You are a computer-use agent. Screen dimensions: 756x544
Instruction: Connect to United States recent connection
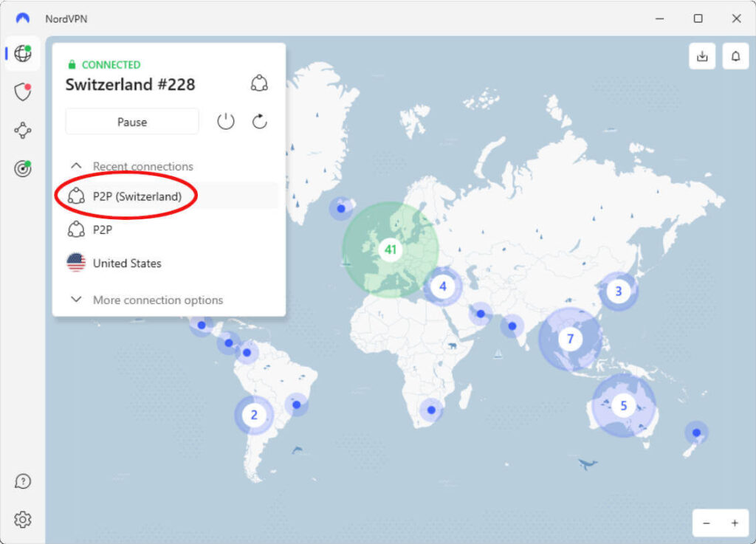point(171,263)
